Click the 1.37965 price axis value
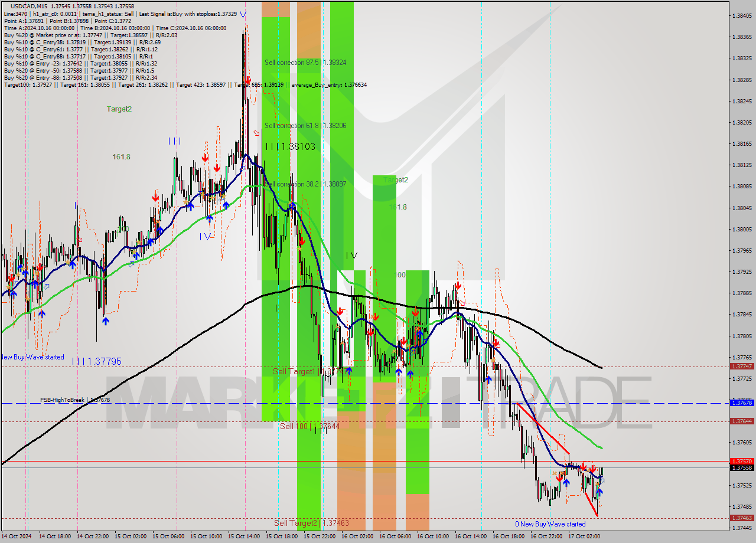756x543 pixels. [x=742, y=250]
